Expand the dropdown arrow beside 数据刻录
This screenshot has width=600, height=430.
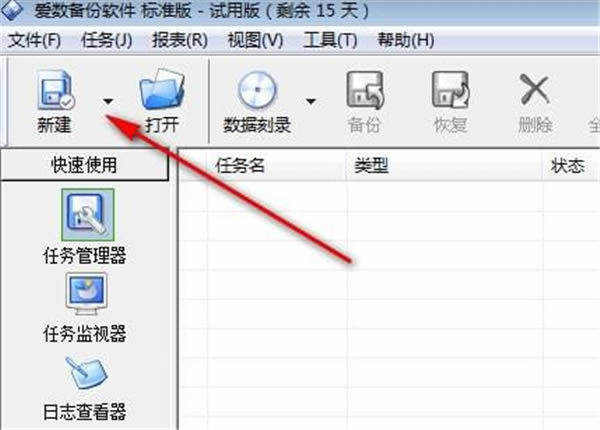click(x=311, y=101)
